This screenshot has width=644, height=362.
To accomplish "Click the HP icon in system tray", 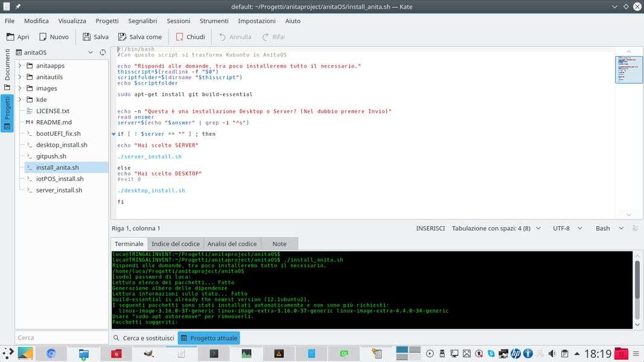I will (x=515, y=354).
